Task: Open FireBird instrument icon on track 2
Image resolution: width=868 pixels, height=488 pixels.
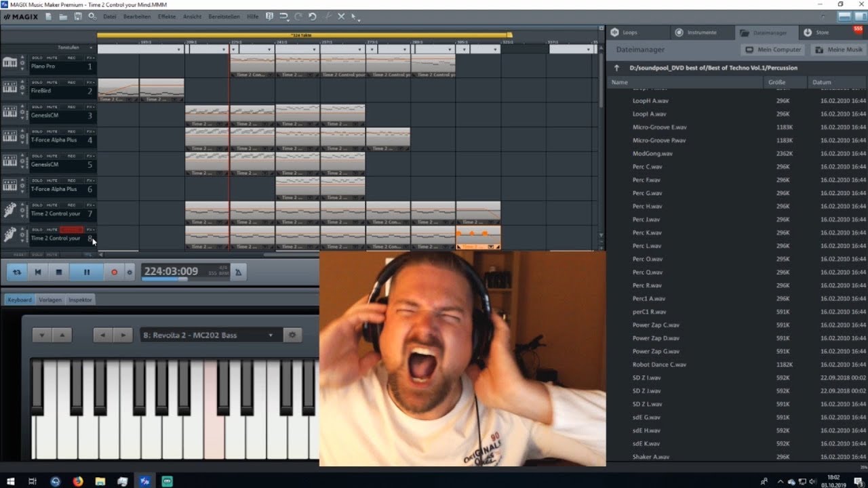Action: 9,87
